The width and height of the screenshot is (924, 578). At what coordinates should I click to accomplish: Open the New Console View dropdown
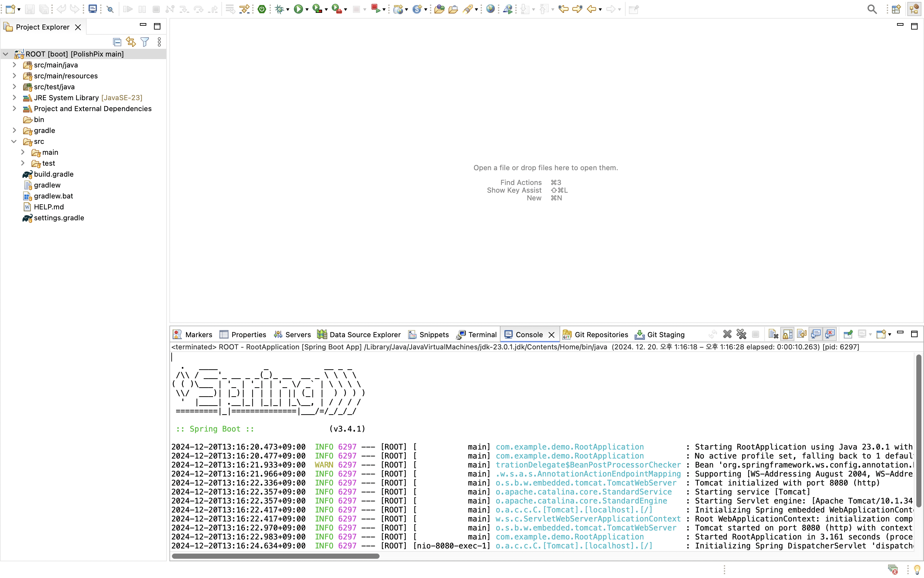pyautogui.click(x=890, y=335)
